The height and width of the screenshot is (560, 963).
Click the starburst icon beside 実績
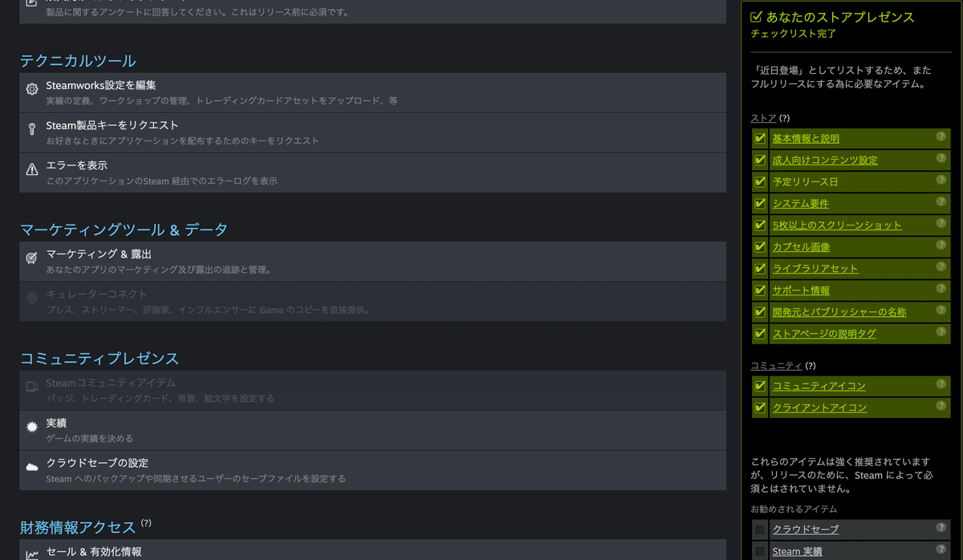pos(32,427)
